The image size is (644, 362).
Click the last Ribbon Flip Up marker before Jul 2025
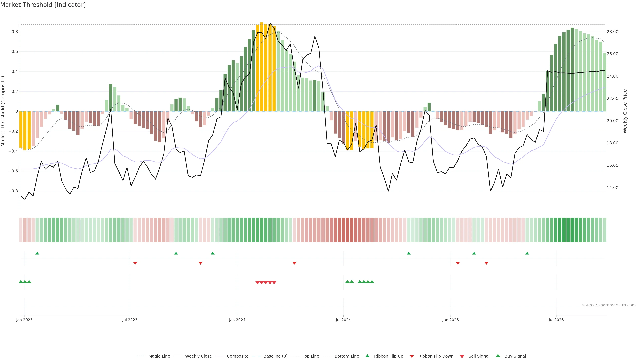(x=527, y=253)
